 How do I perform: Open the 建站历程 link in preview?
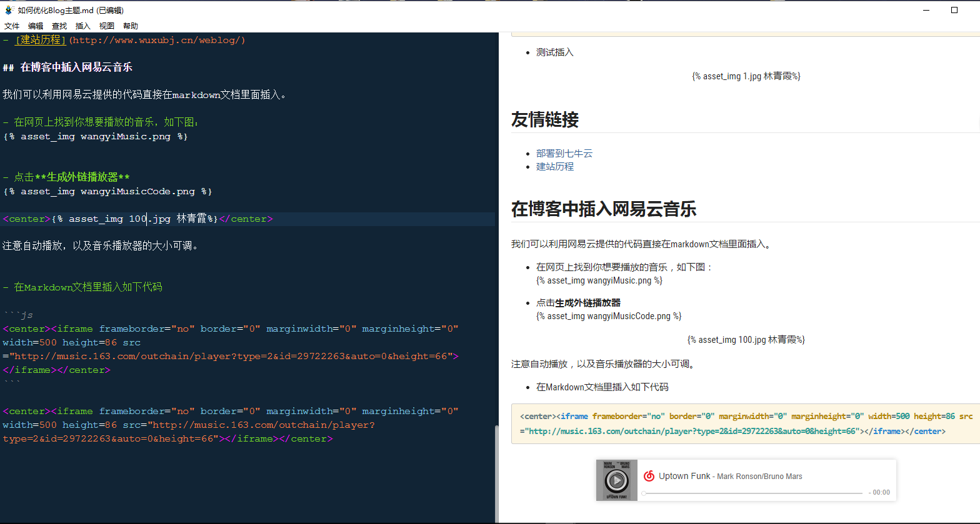click(554, 167)
